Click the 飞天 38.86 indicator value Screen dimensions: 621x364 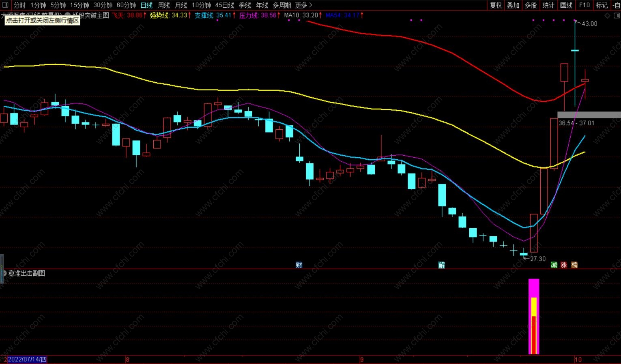129,15
